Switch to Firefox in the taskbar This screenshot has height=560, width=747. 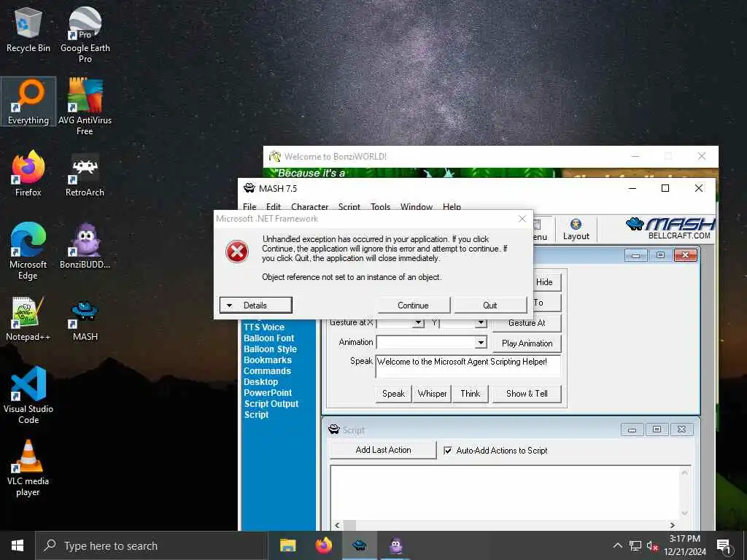click(324, 545)
